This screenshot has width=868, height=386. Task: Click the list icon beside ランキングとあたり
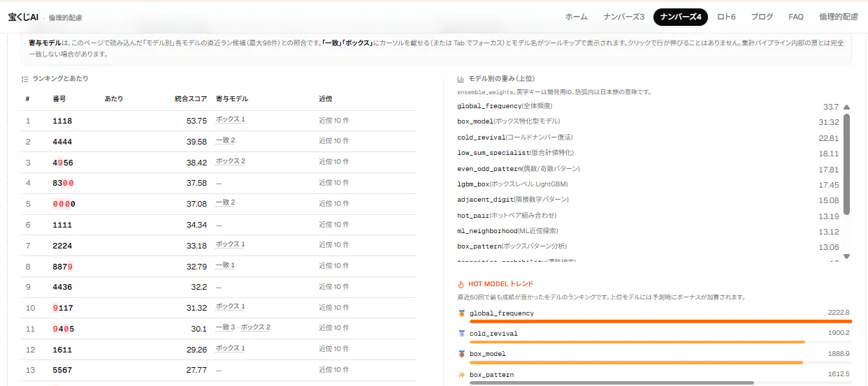click(x=25, y=79)
